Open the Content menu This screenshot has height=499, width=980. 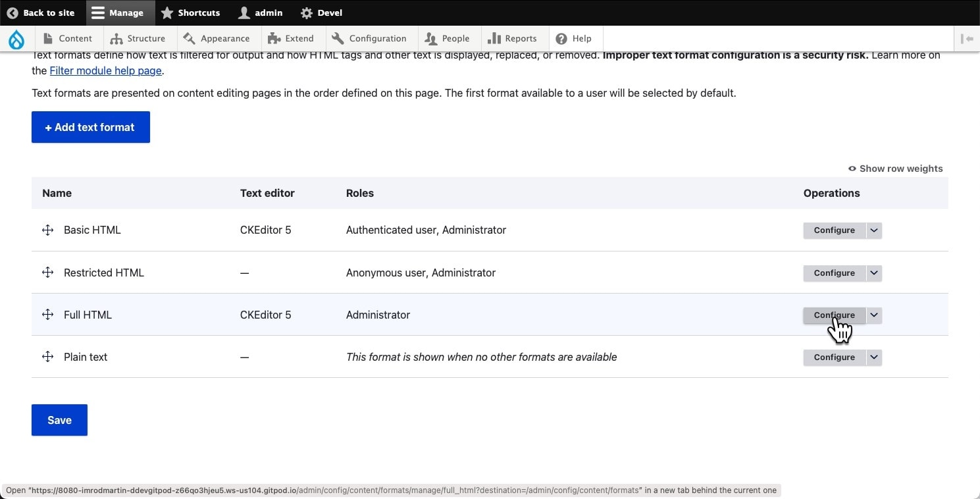point(68,38)
